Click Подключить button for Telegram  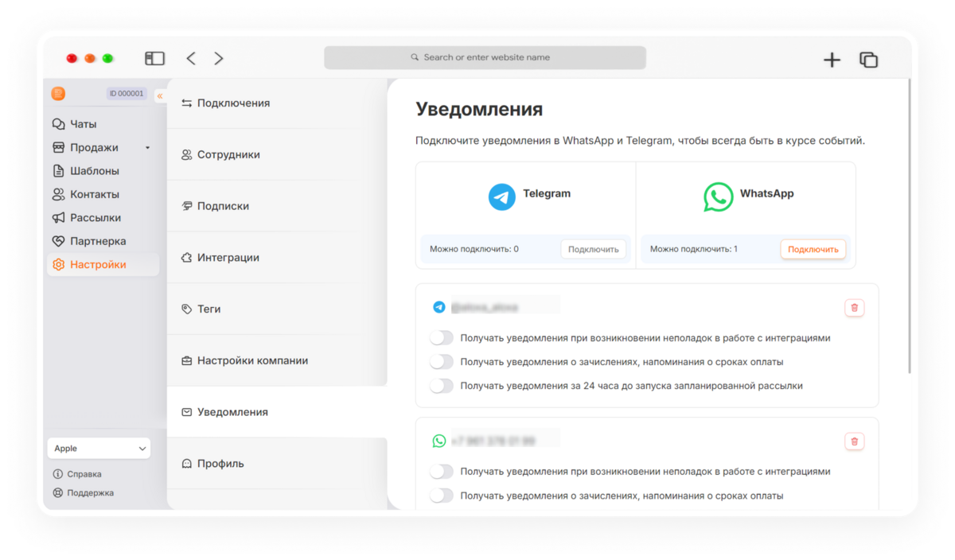click(x=594, y=249)
